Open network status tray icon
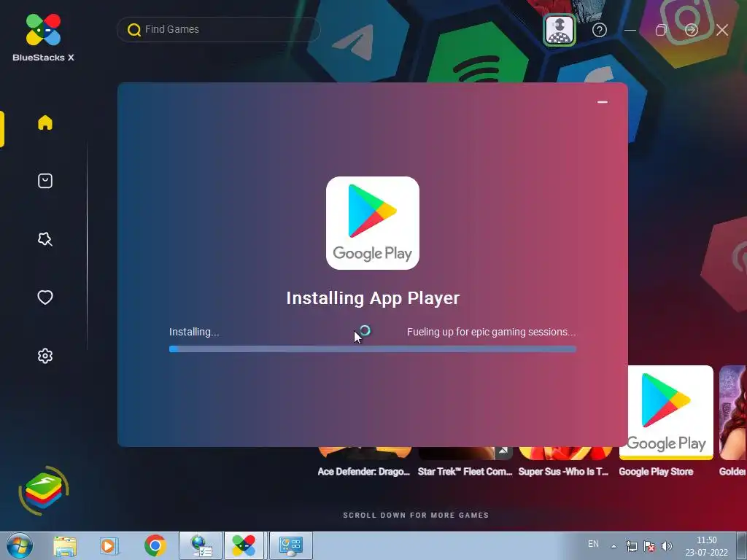Viewport: 747px width, 560px height. tap(631, 546)
